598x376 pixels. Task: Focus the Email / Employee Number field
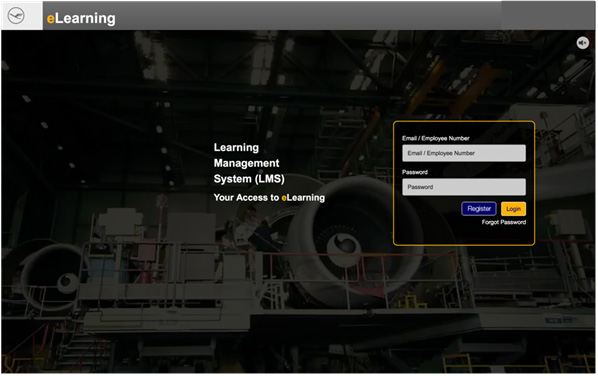click(463, 153)
